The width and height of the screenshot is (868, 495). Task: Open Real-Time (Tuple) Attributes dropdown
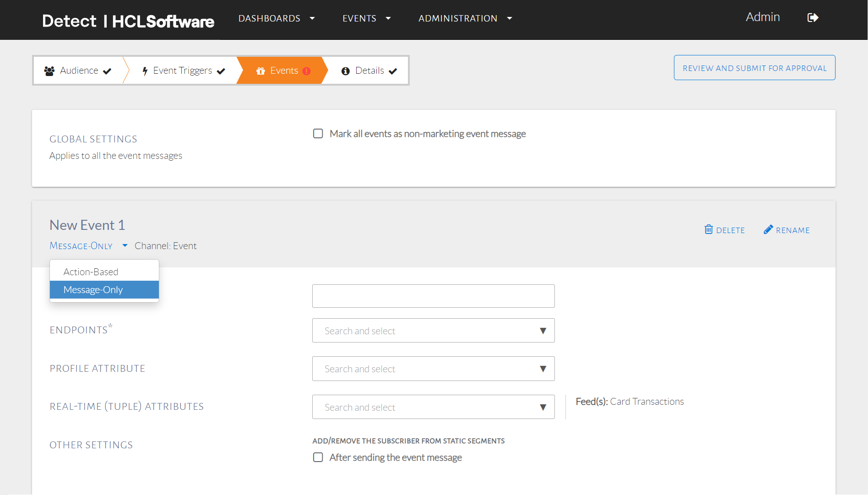click(x=433, y=407)
